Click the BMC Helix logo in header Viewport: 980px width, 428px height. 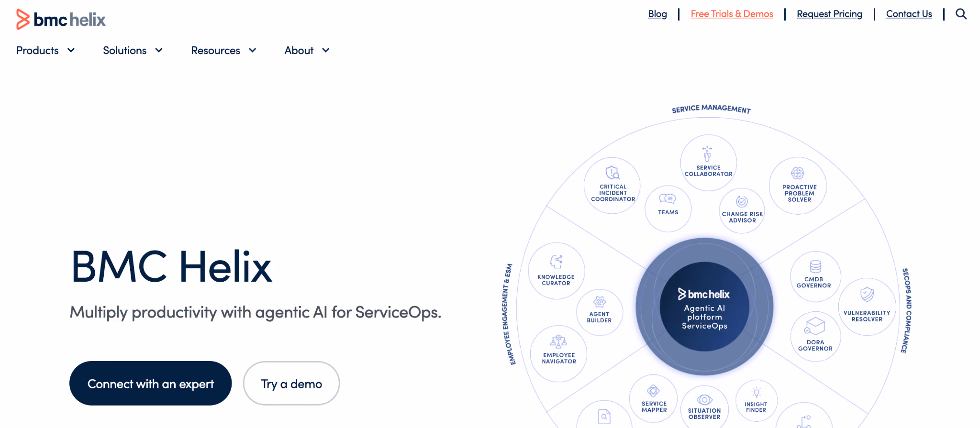[x=61, y=20]
